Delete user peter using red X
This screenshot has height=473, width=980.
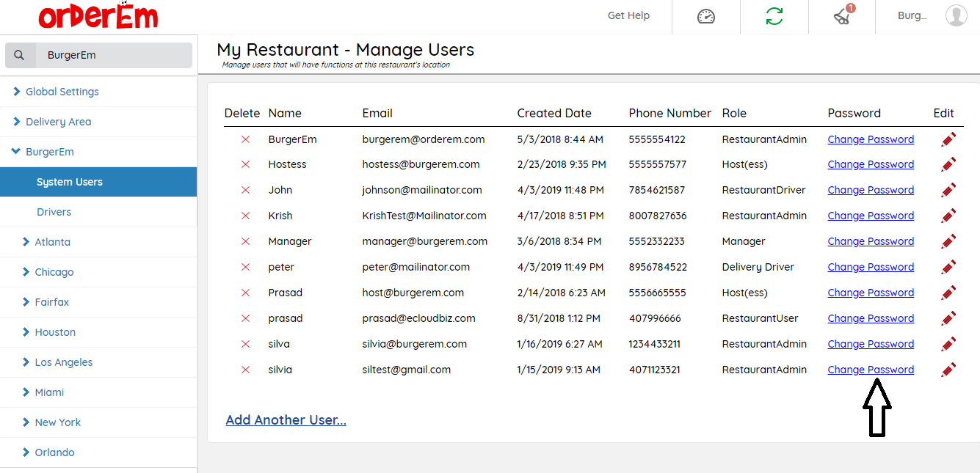click(x=246, y=267)
